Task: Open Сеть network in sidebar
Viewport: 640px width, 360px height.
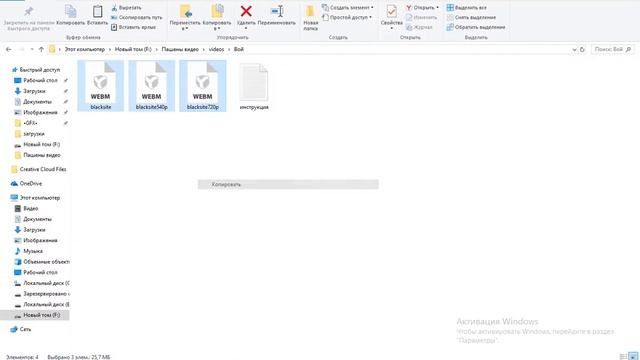Action: coord(25,329)
